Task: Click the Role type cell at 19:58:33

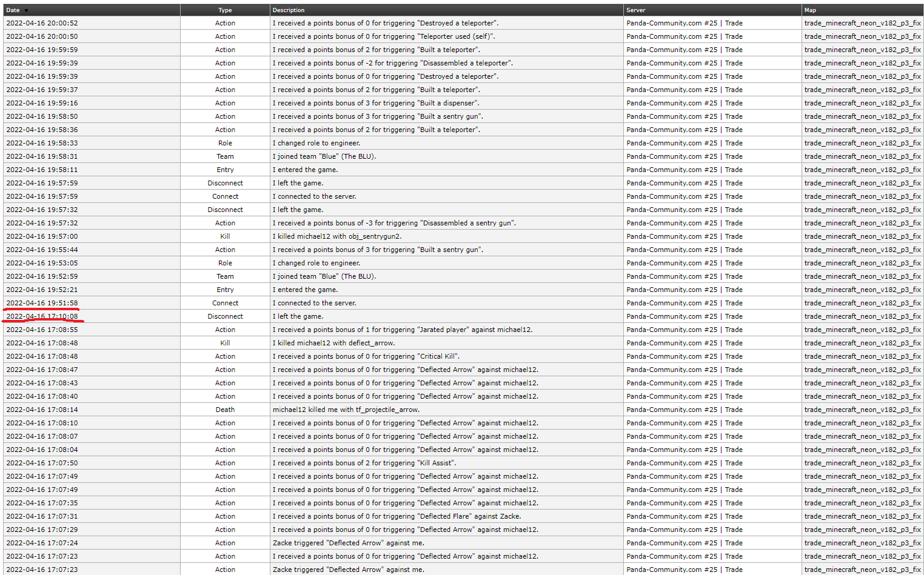Action: [225, 143]
